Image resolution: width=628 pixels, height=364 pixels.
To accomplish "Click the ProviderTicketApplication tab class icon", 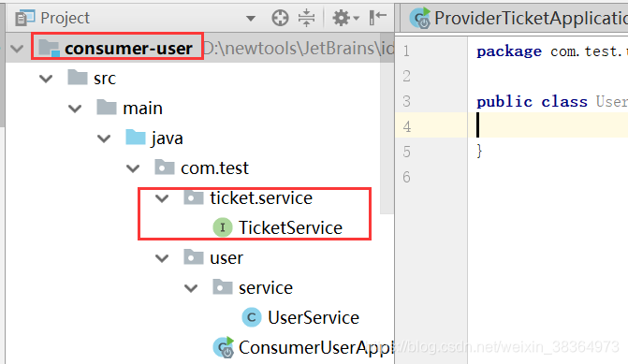I will 419,19.
